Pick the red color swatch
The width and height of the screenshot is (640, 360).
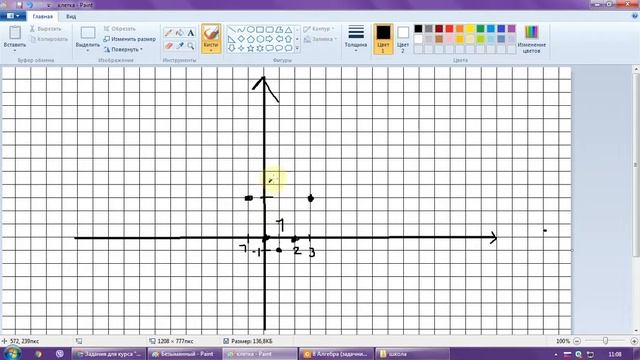pyautogui.click(x=449, y=29)
